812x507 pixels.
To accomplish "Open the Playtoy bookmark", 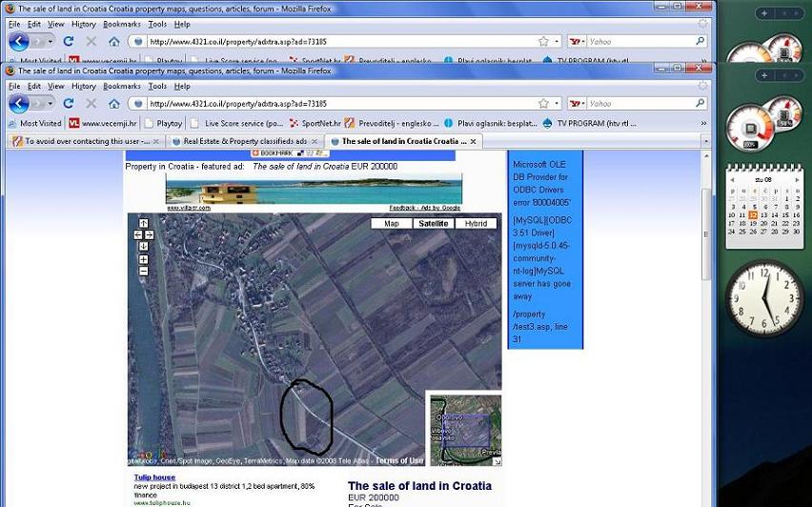I will (164, 123).
